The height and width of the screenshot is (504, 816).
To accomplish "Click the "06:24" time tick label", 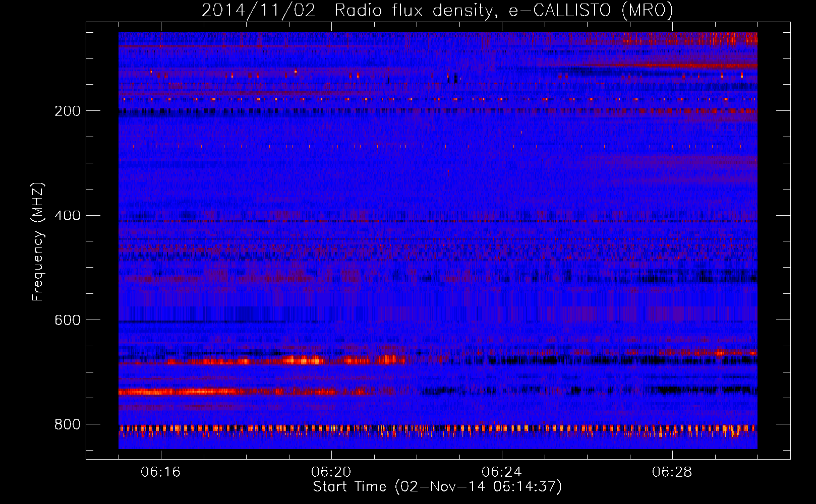I will pyautogui.click(x=502, y=472).
